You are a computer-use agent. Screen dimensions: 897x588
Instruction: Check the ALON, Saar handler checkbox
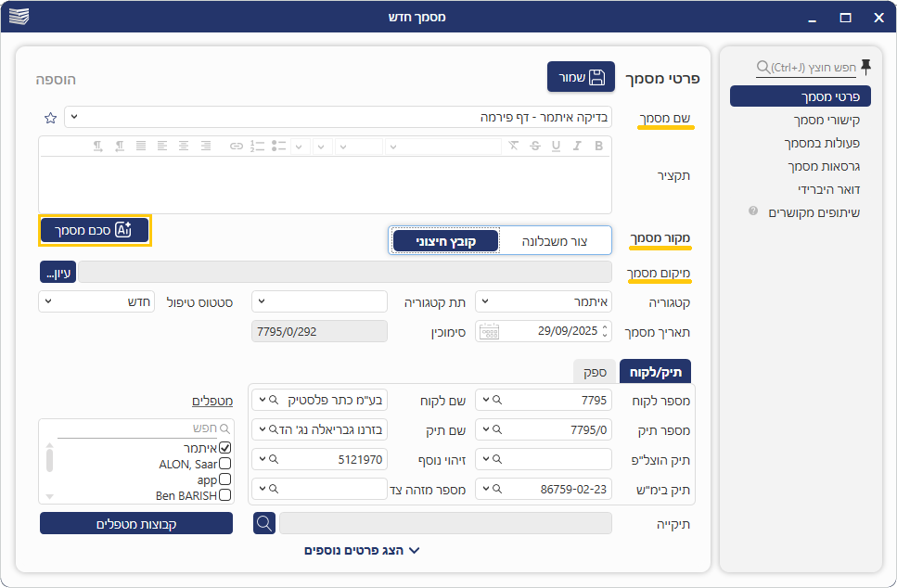click(224, 464)
